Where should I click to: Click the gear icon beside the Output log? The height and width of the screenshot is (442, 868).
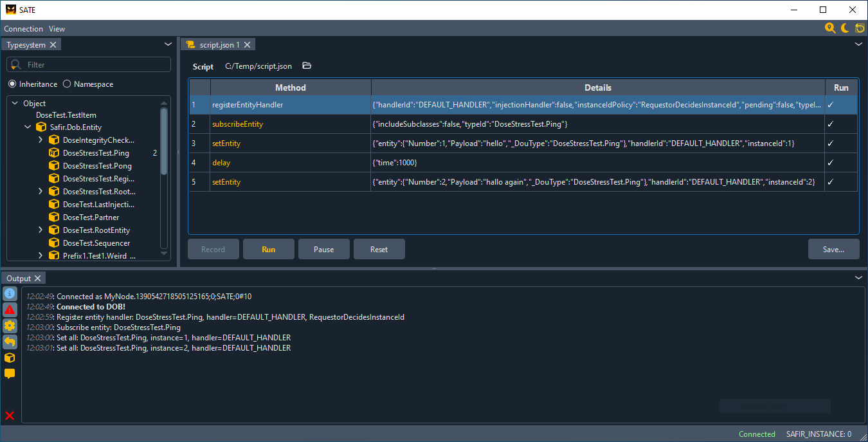[9, 326]
